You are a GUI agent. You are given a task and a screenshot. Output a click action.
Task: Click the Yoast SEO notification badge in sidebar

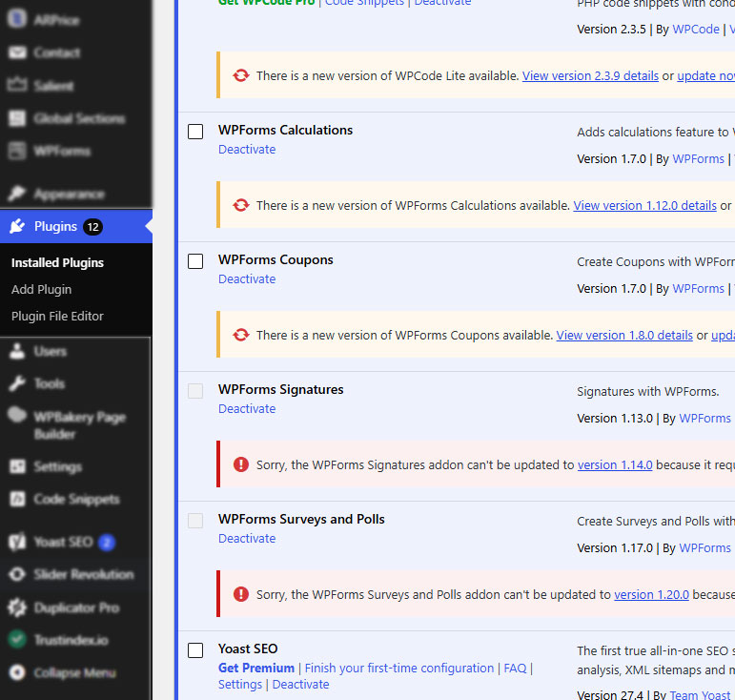coord(107,543)
